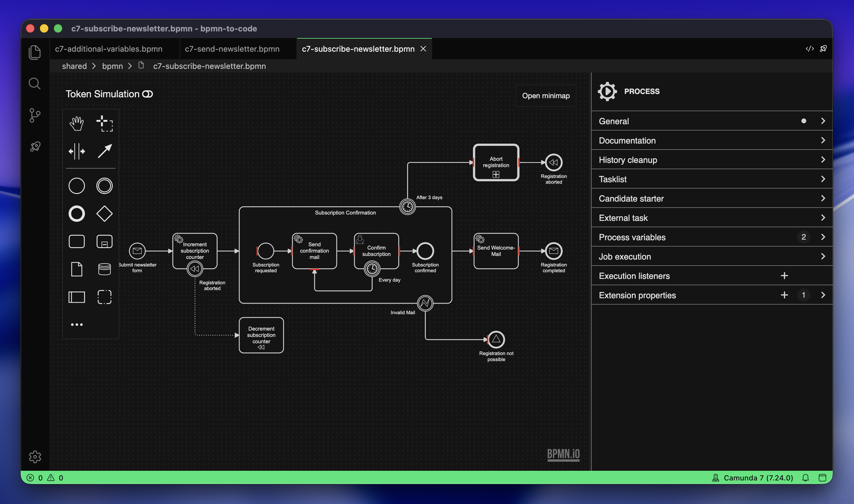Activate the lasso selection tool
Viewport: 854px width, 504px height.
pos(104,124)
